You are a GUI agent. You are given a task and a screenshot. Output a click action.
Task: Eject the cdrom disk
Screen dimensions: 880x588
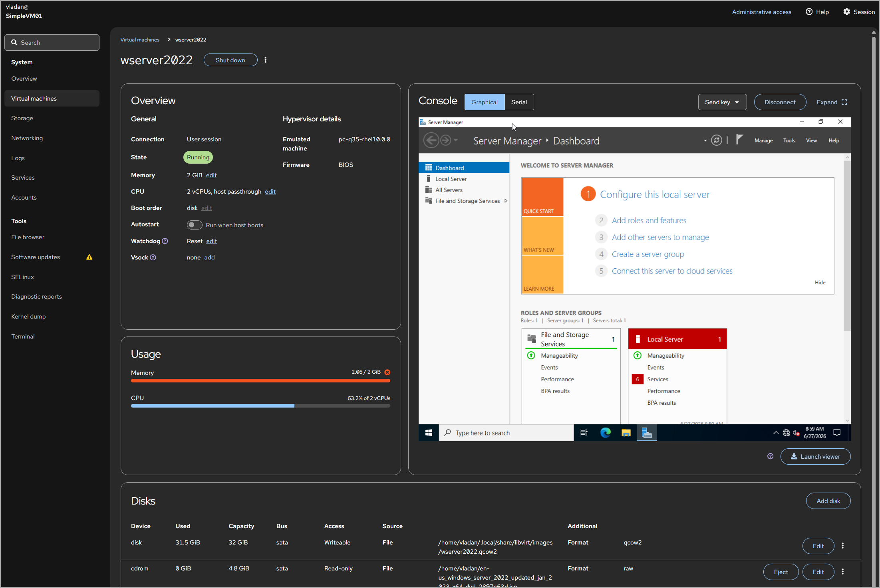pyautogui.click(x=781, y=572)
